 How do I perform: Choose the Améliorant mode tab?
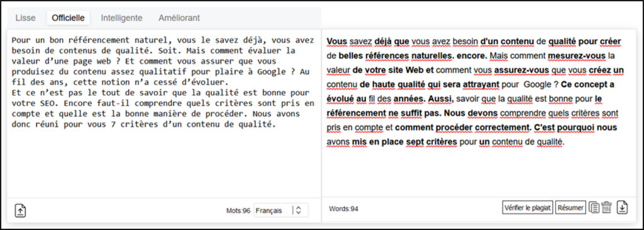pyautogui.click(x=179, y=18)
